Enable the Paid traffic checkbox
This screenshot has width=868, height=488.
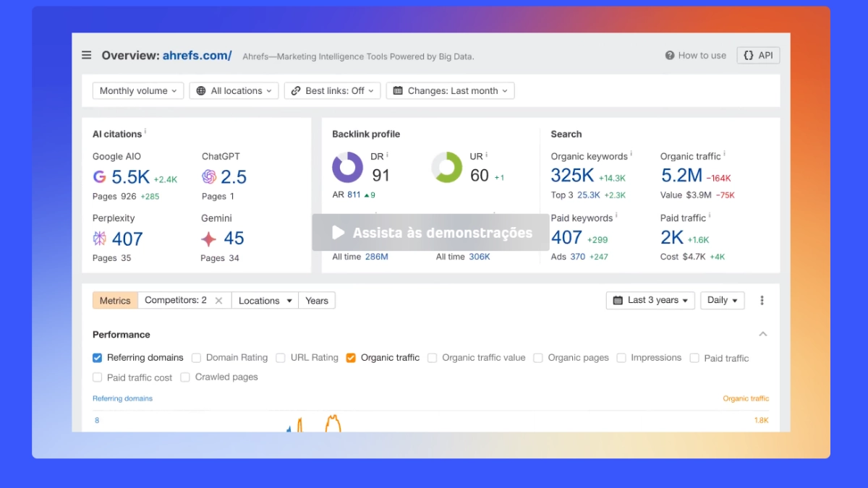tap(694, 358)
